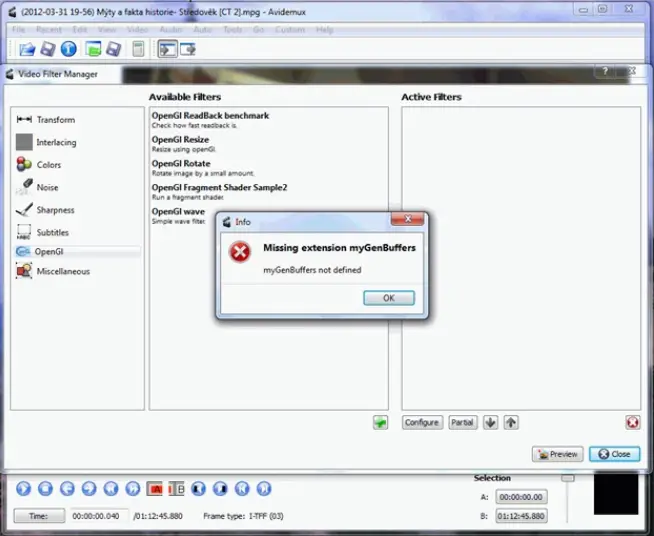Select the Sharpness filter category

point(78,210)
